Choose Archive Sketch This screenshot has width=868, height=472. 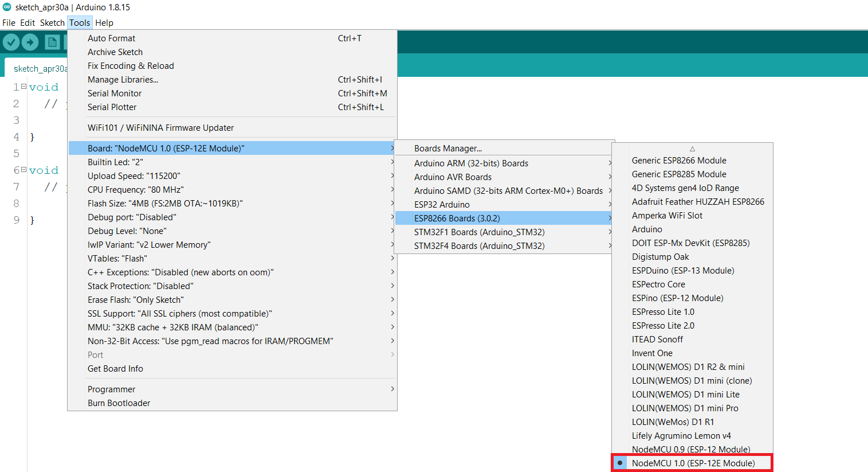[x=232, y=52]
